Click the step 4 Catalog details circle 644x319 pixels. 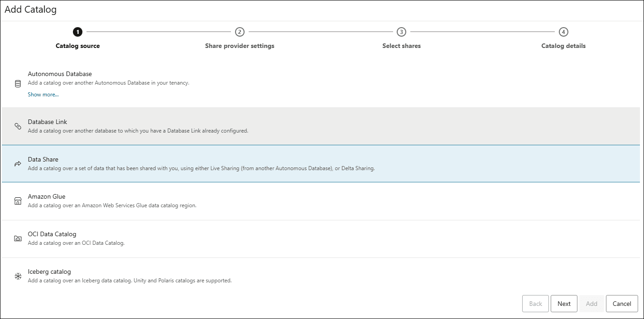(x=563, y=32)
